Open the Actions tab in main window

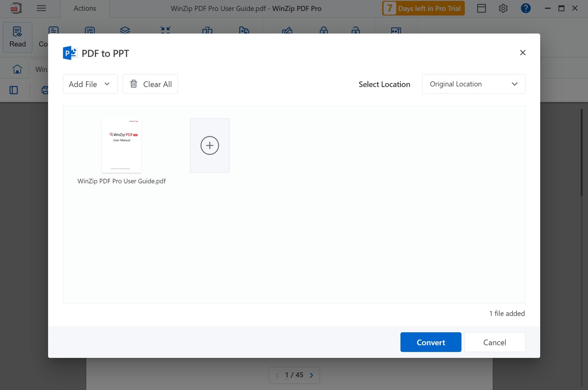click(85, 8)
